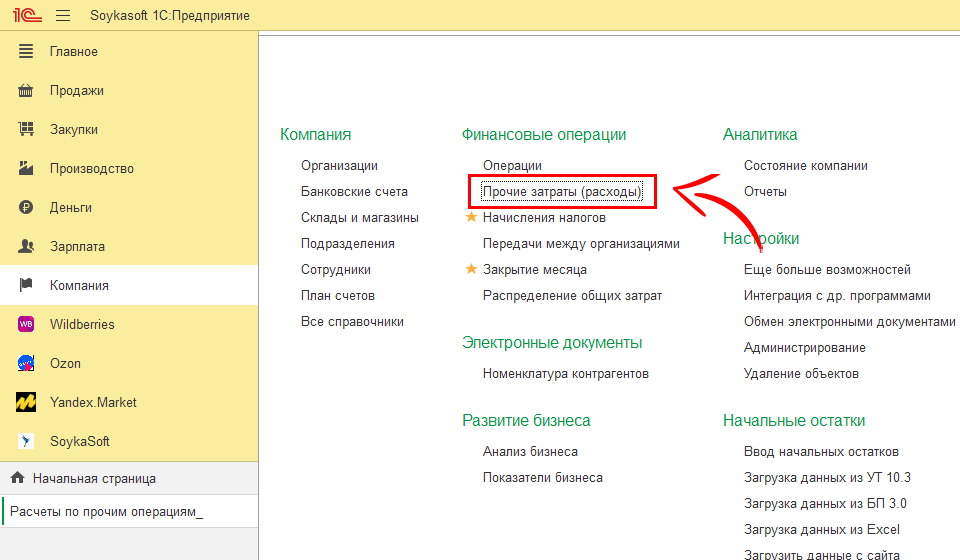The width and height of the screenshot is (960, 560).
Task: Open the hamburger main menu
Action: tap(63, 16)
